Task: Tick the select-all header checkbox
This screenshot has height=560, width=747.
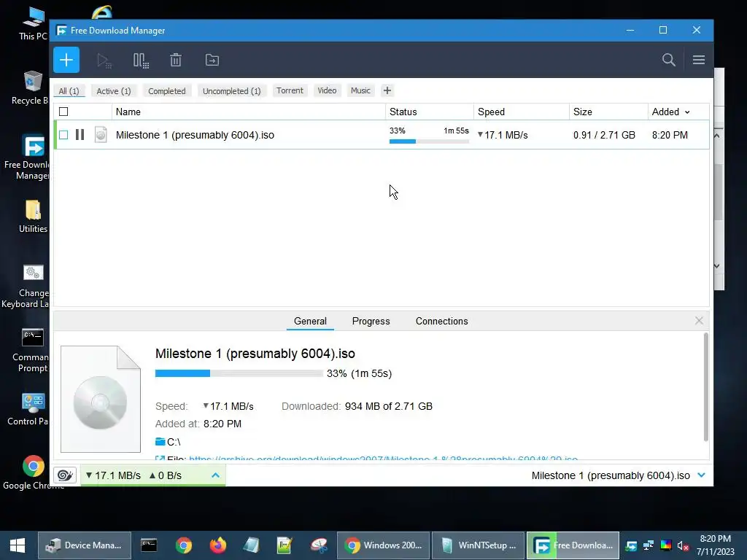Action: 63,112
